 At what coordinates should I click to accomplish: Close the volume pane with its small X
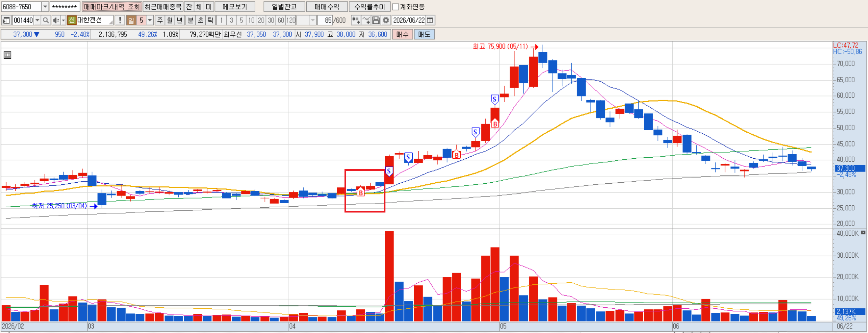click(863, 233)
